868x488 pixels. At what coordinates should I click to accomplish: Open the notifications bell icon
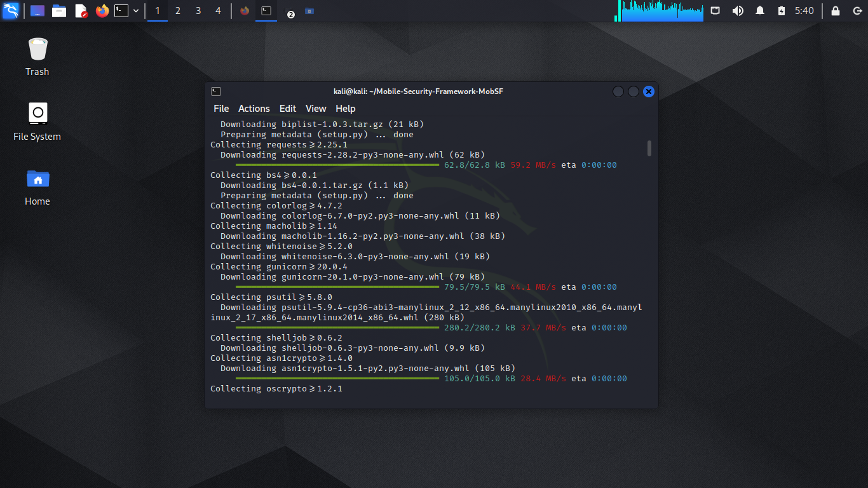760,11
